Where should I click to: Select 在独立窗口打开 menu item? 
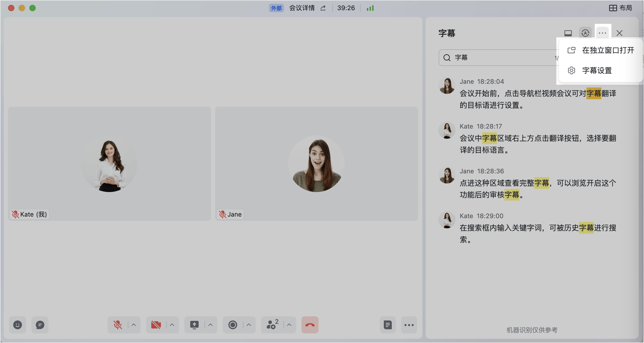click(601, 50)
